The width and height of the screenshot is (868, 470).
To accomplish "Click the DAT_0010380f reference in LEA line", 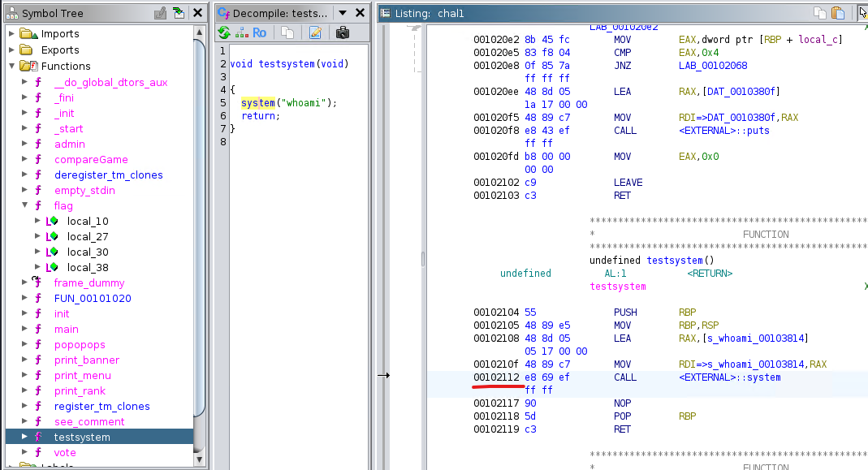I will 741,92.
